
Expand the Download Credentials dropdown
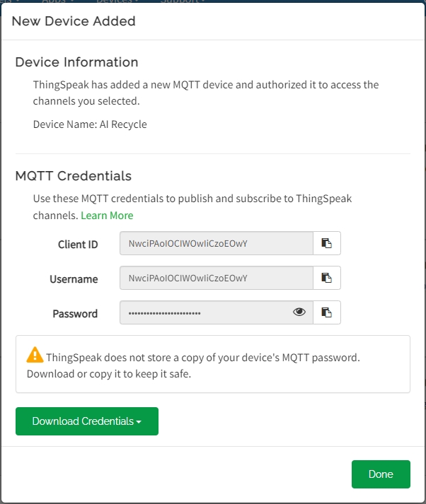87,421
